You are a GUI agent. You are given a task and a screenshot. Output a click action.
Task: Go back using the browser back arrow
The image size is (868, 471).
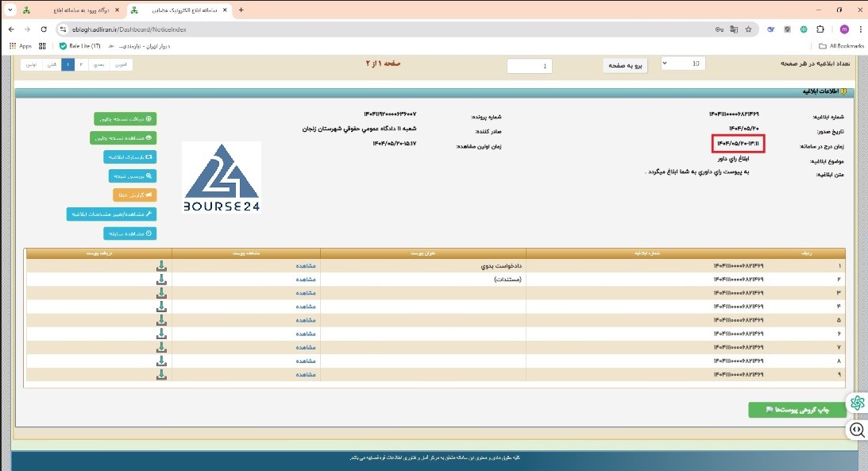pos(12,29)
